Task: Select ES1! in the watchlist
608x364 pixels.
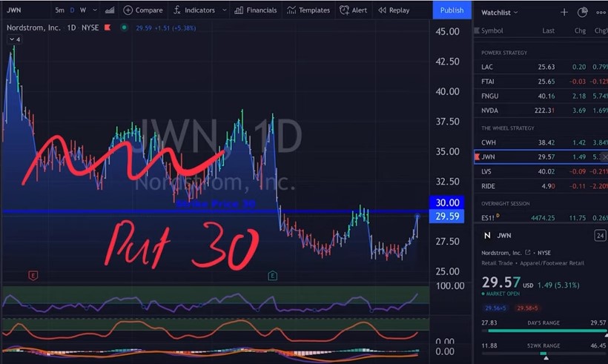Action: click(x=541, y=218)
